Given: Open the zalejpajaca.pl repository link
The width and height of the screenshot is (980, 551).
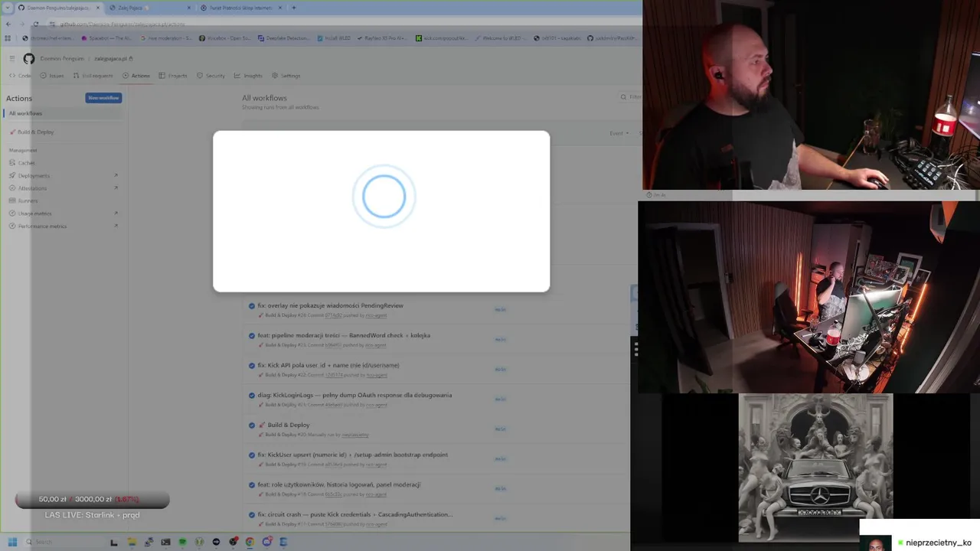Looking at the screenshot, I should (112, 58).
